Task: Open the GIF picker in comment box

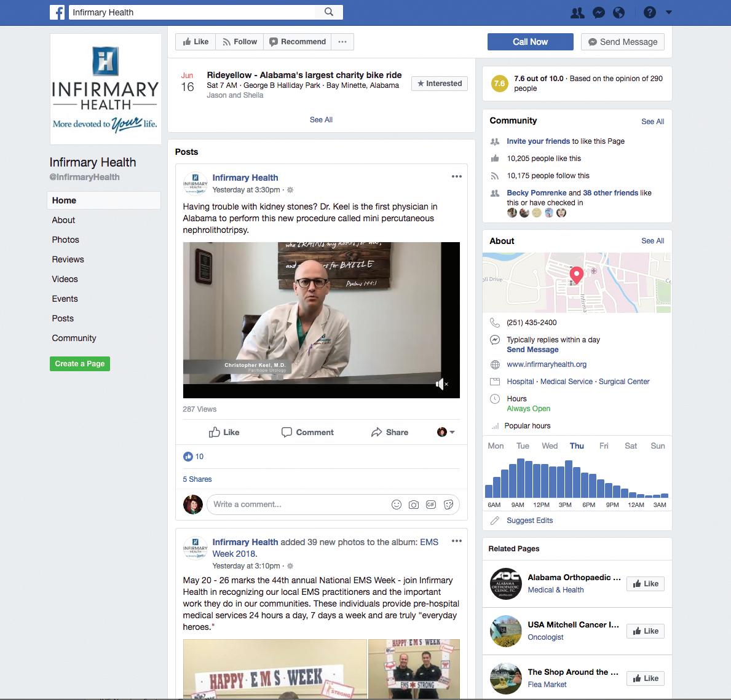Action: (x=431, y=505)
